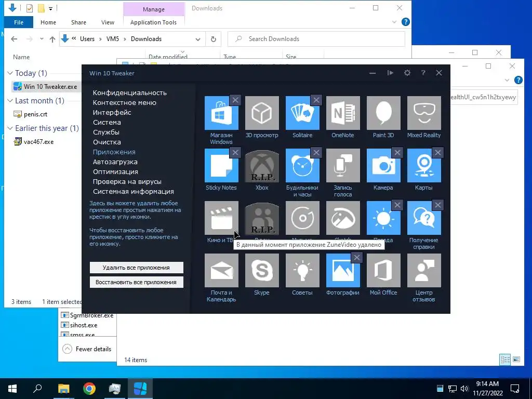Click the Sticky Notes app tile
The image size is (532, 399).
(x=221, y=166)
